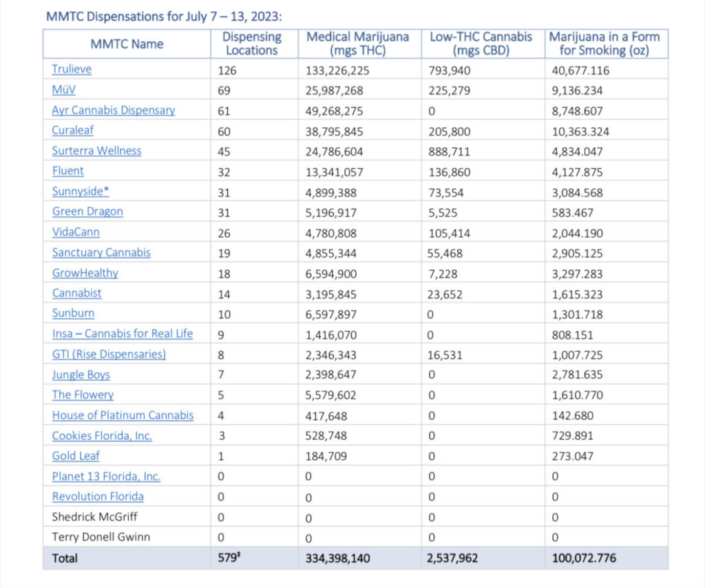The height and width of the screenshot is (588, 705).
Task: Click the Sanctuary Cannabis link
Action: [x=101, y=253]
